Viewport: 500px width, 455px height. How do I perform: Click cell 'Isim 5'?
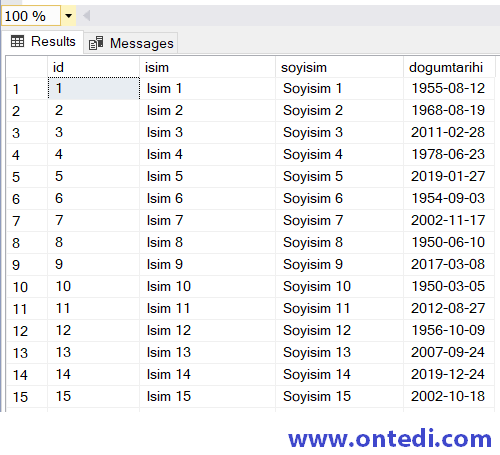[208, 177]
